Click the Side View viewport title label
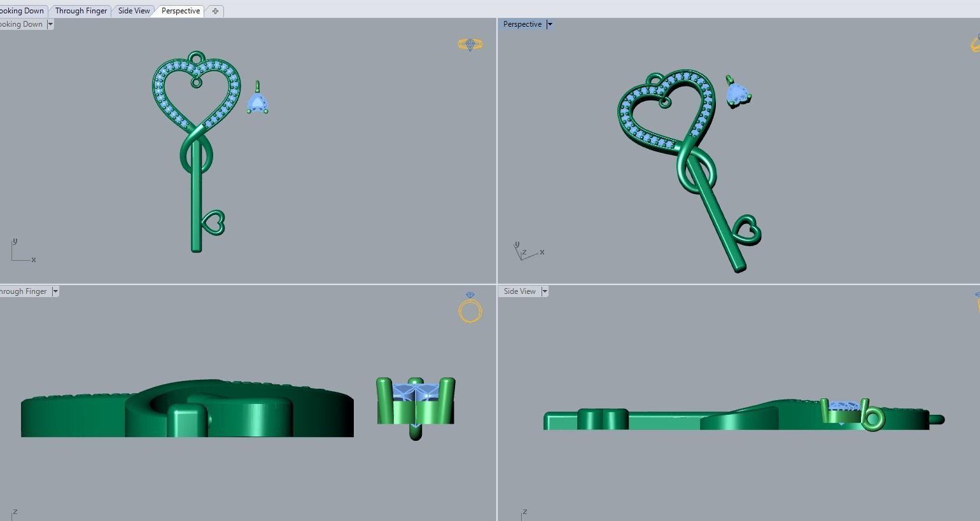980x521 pixels. 520,291
